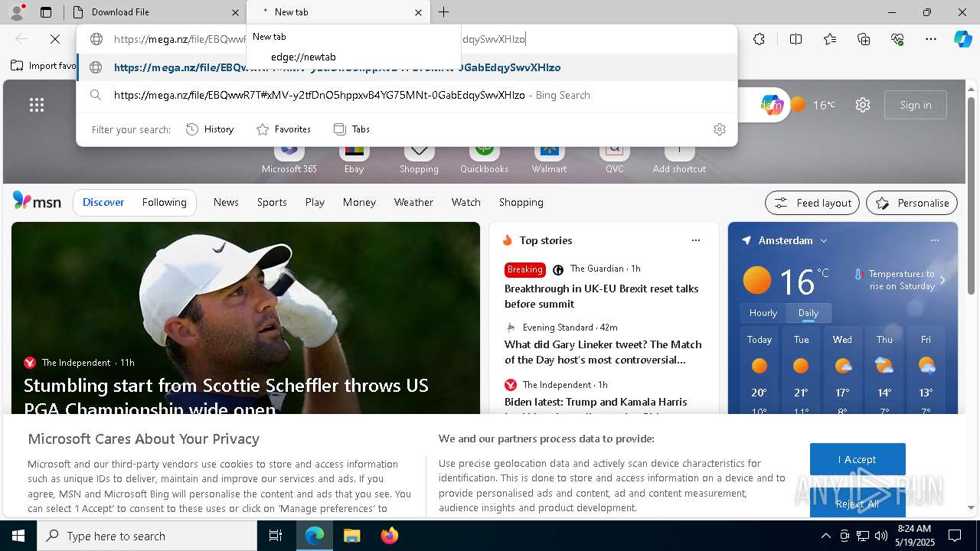Open the QVC shortcut
The width and height of the screenshot is (980, 551).
click(614, 158)
